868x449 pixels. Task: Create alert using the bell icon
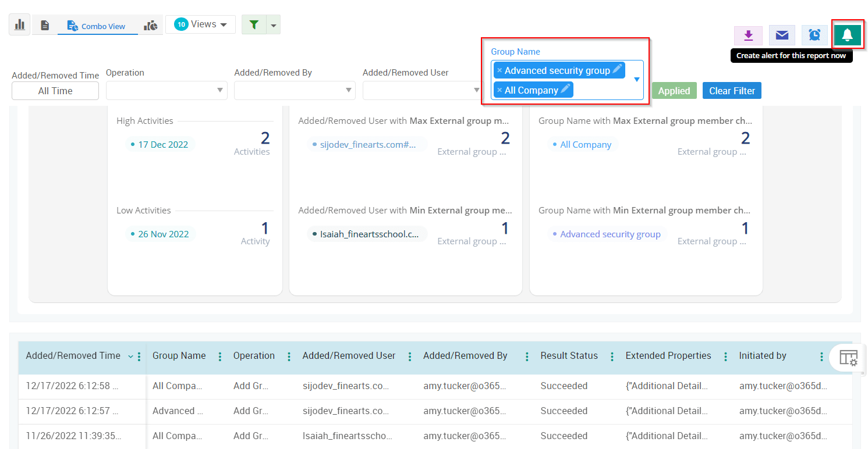click(x=848, y=35)
